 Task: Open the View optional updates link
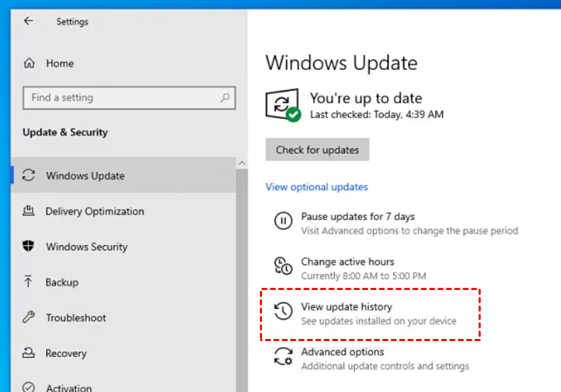click(316, 187)
